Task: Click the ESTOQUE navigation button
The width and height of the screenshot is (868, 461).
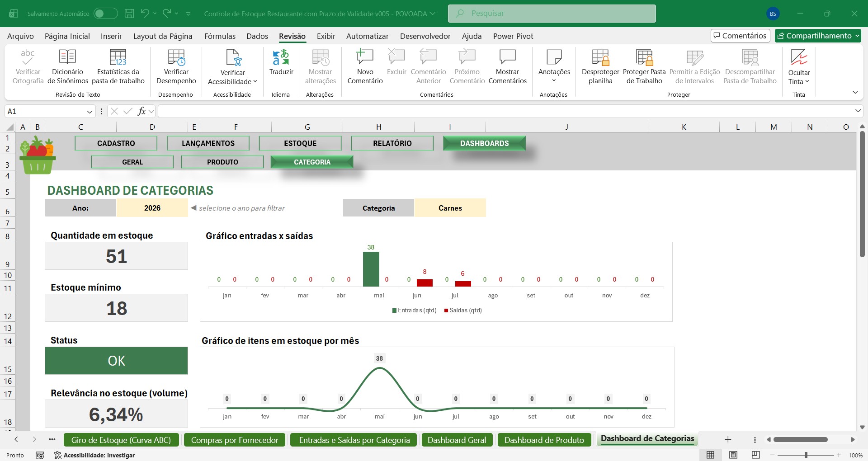Action: click(x=300, y=143)
